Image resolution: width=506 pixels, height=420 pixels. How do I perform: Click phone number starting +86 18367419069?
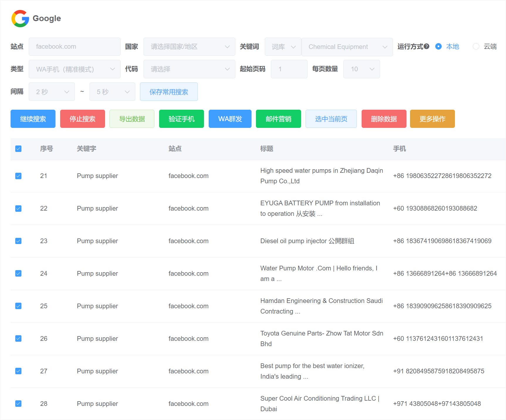click(442, 241)
